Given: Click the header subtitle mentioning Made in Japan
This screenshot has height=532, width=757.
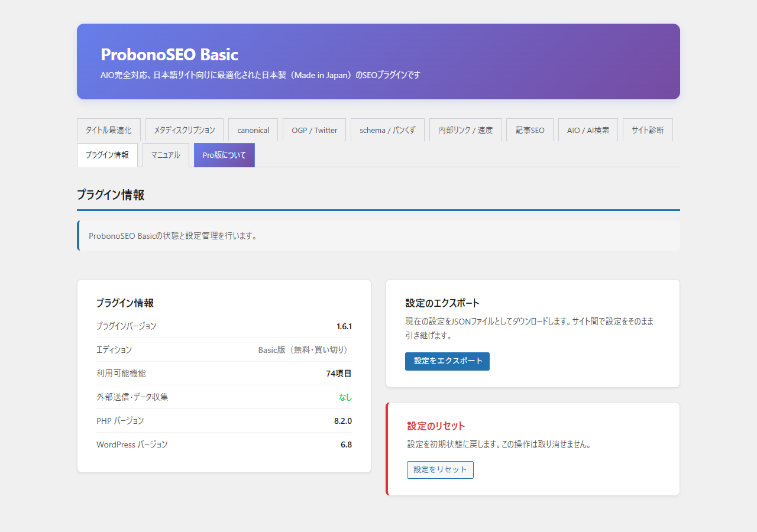Looking at the screenshot, I should pos(260,75).
